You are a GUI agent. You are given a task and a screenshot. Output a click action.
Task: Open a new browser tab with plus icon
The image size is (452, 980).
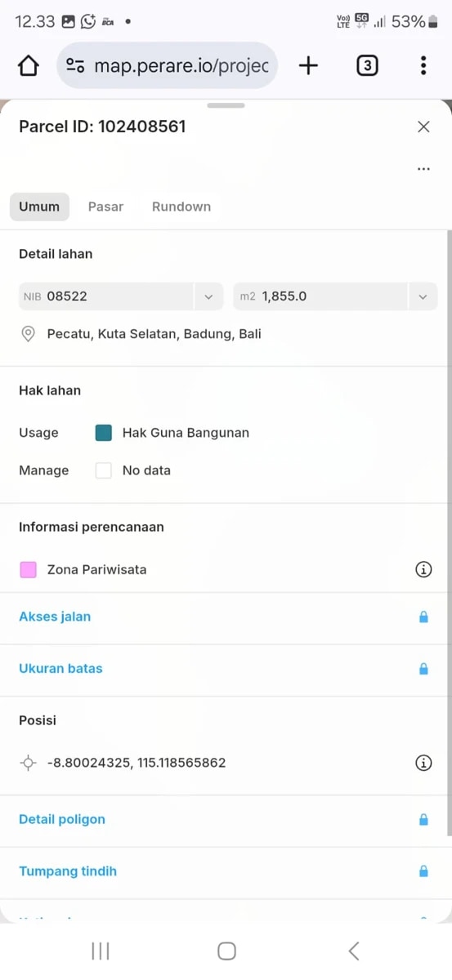[308, 66]
